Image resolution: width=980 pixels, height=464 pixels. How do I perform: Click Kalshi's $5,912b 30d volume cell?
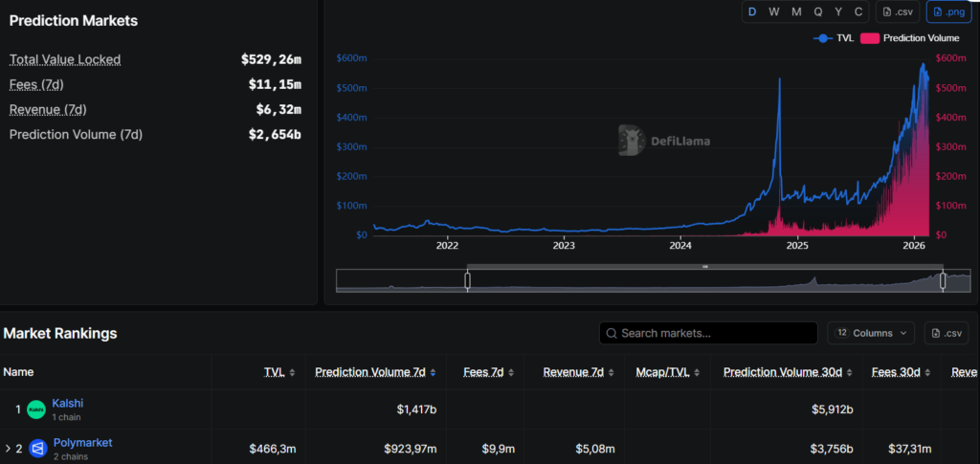[x=834, y=409]
